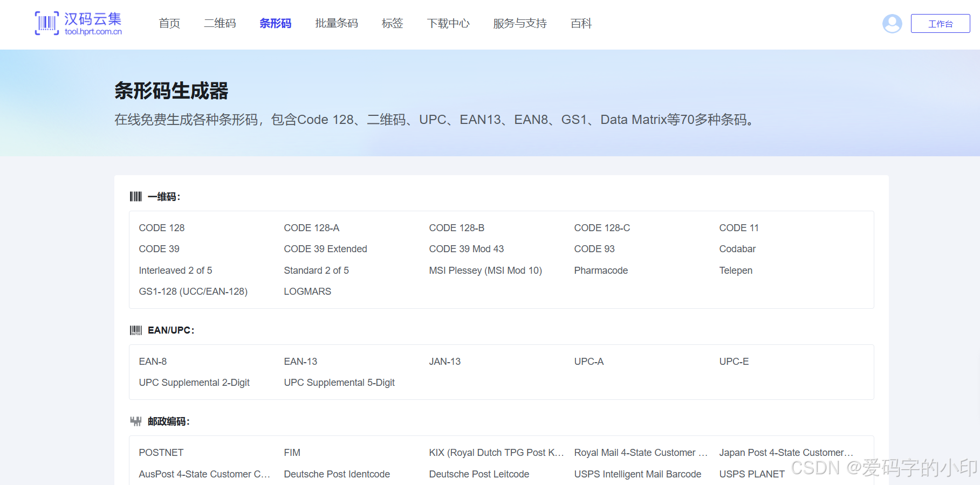Open 批量条码 in the top menu
This screenshot has width=980, height=485.
(337, 24)
